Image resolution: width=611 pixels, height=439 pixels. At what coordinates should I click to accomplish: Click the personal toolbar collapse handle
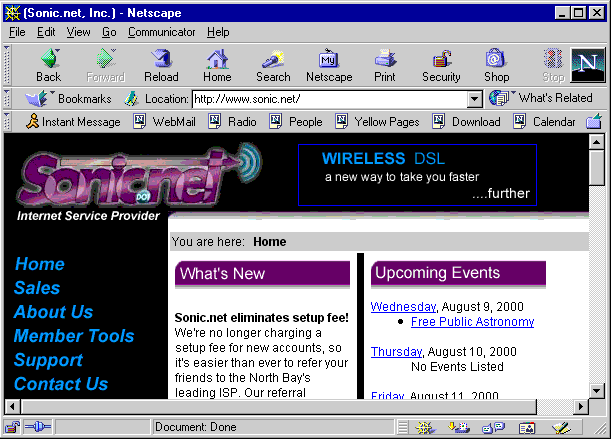click(x=7, y=121)
